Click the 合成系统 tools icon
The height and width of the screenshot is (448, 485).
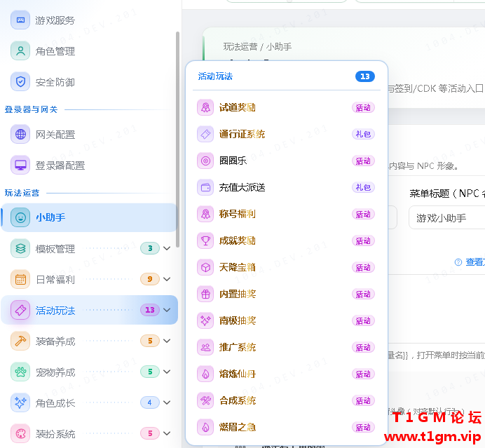205,400
